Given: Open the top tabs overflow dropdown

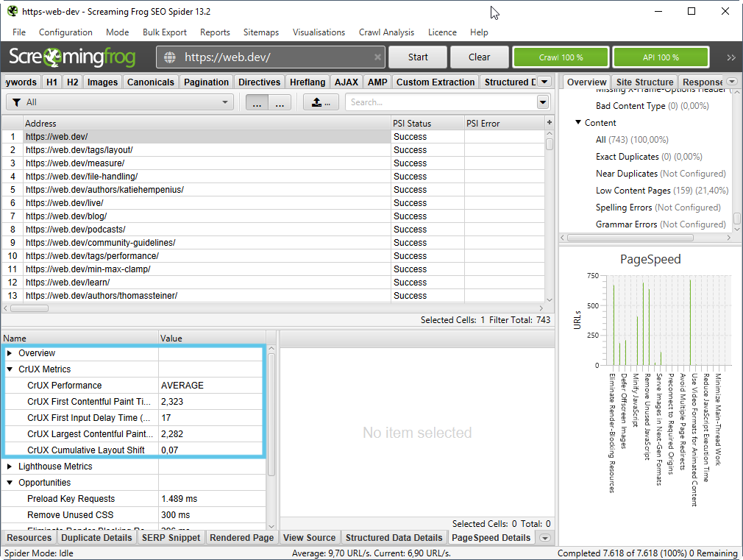Looking at the screenshot, I should pos(544,82).
